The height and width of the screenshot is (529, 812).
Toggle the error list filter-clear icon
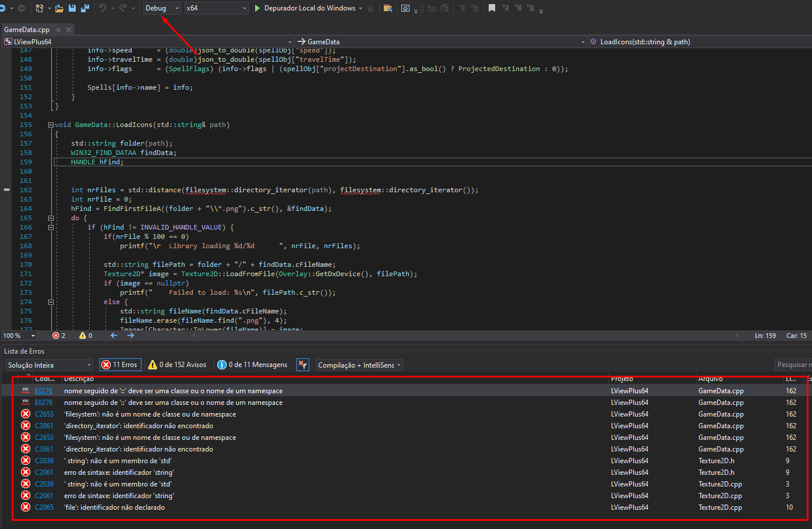303,365
